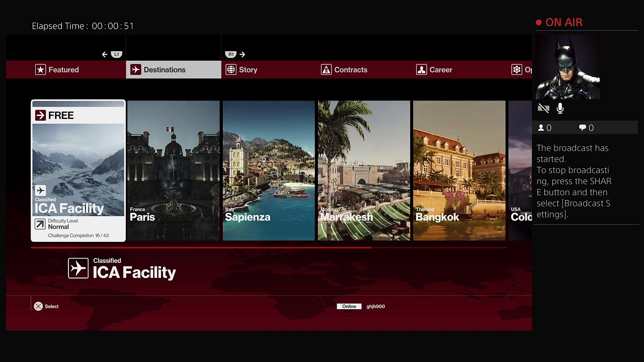
Task: Go to the Contracts tab
Action: tap(364, 70)
